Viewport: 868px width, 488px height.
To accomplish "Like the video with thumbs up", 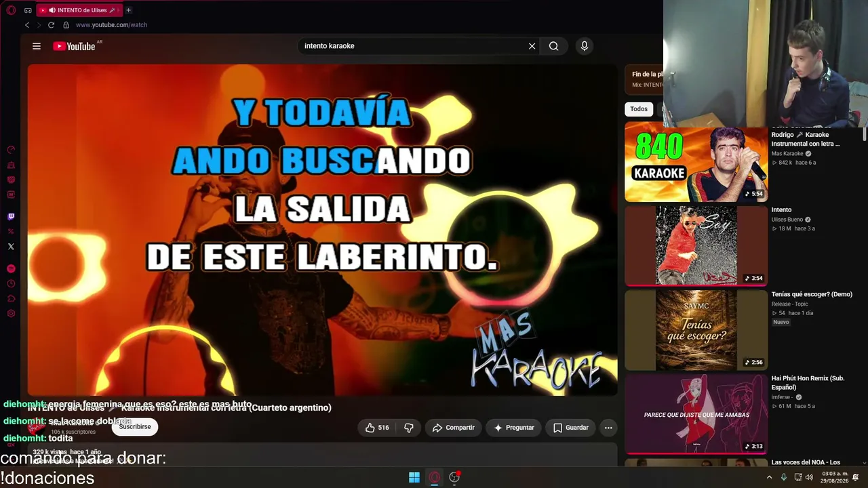I will pyautogui.click(x=376, y=428).
